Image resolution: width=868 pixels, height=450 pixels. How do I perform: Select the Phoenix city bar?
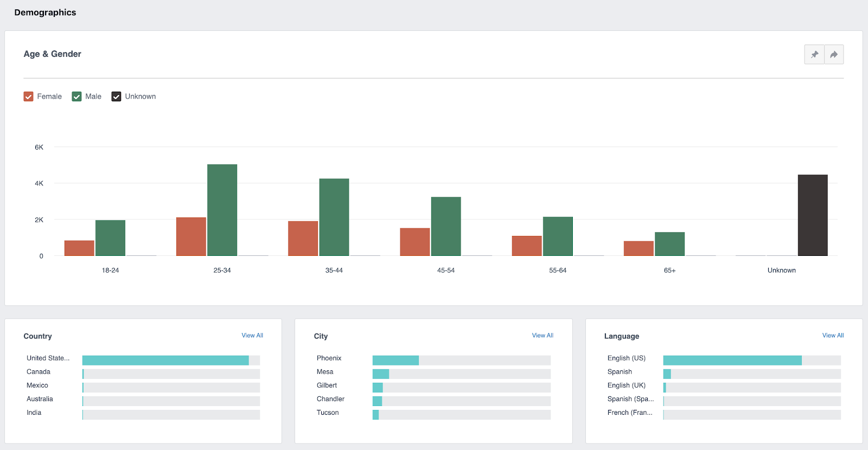462,360
